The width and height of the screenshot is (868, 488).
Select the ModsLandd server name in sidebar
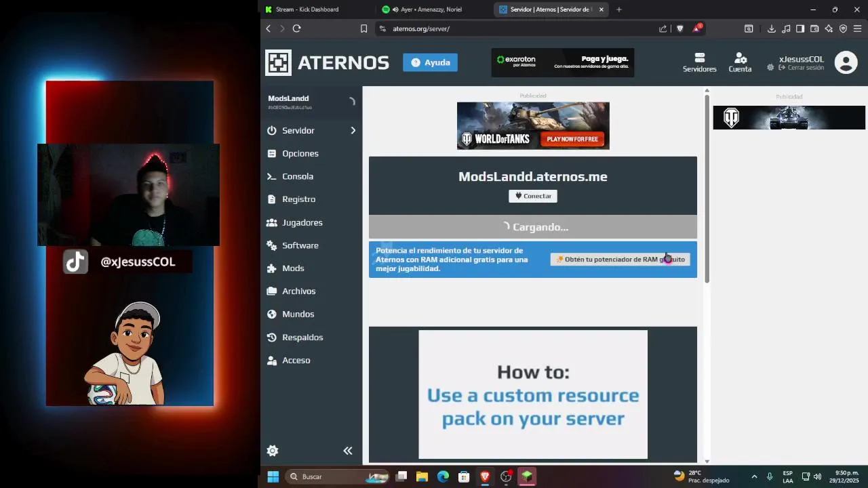pyautogui.click(x=288, y=99)
